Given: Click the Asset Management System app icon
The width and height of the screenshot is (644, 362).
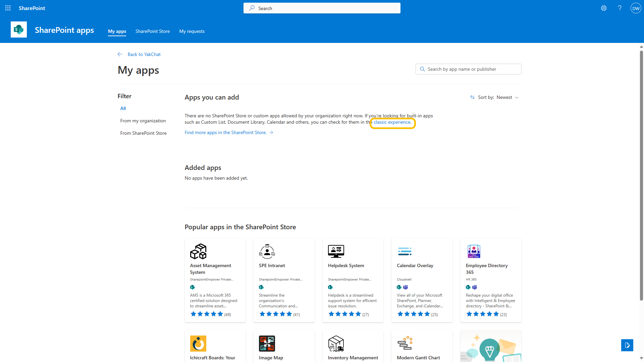Looking at the screenshot, I should (x=198, y=251).
